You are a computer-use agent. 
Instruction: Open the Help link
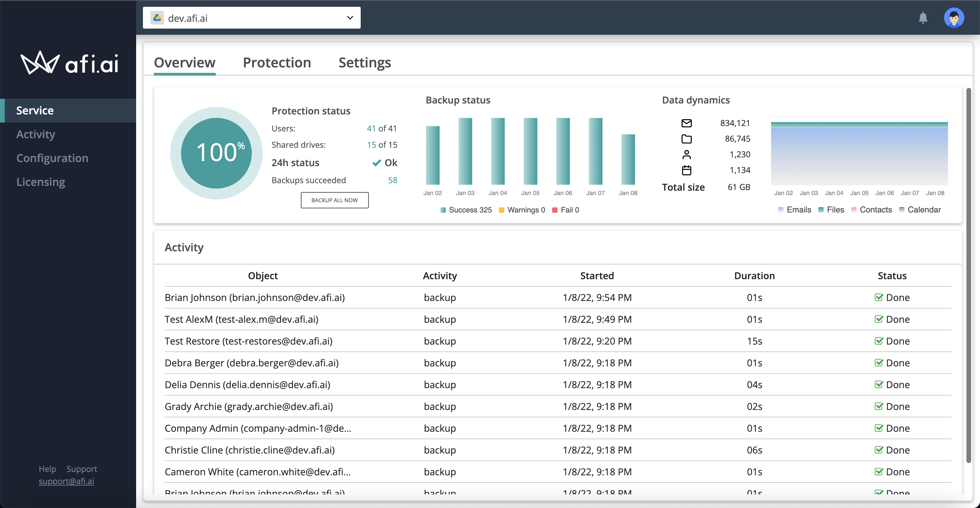pyautogui.click(x=47, y=469)
